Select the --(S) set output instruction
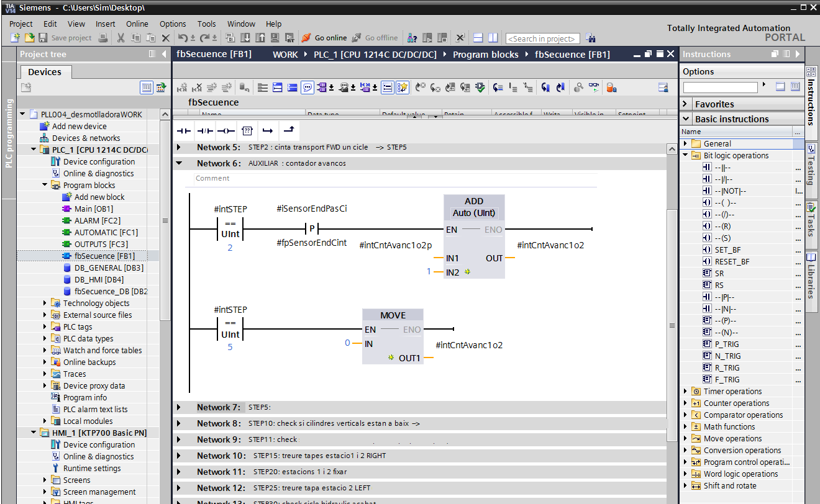This screenshot has width=820, height=504. (x=722, y=238)
